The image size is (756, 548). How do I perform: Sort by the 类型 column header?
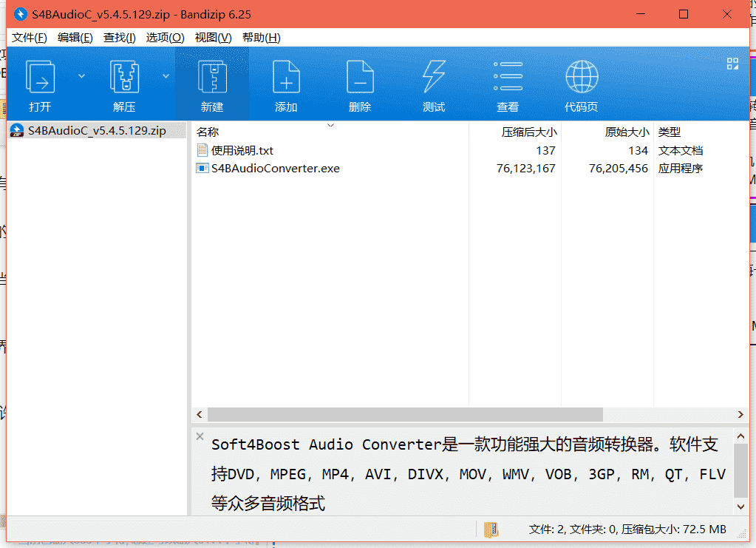click(x=701, y=132)
